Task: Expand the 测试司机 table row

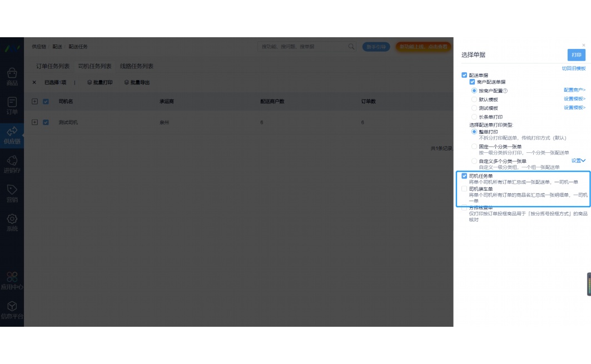Action: (x=35, y=122)
